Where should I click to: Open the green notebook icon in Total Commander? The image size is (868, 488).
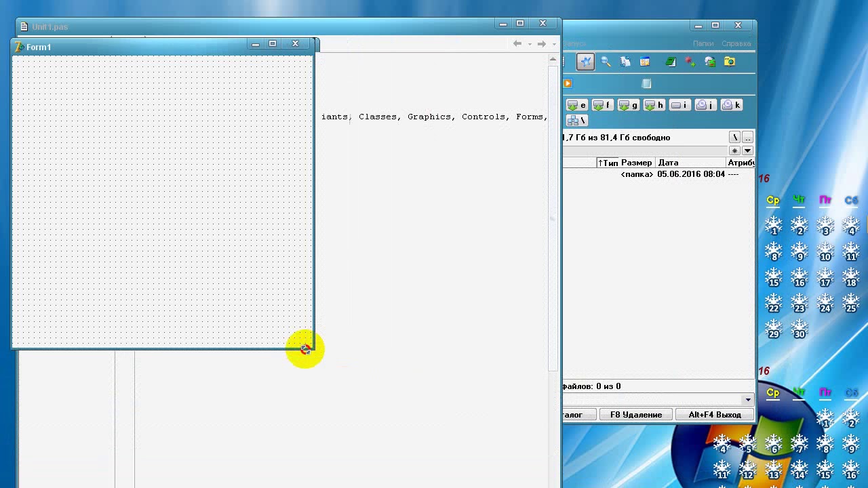coord(670,62)
